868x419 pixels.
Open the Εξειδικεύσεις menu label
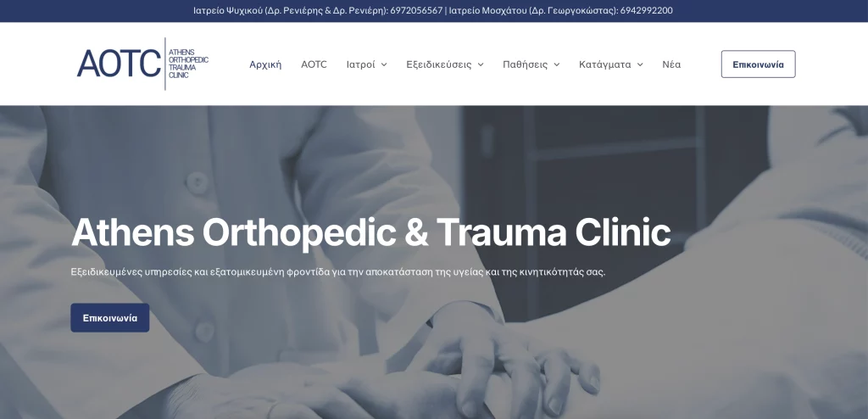click(x=439, y=64)
